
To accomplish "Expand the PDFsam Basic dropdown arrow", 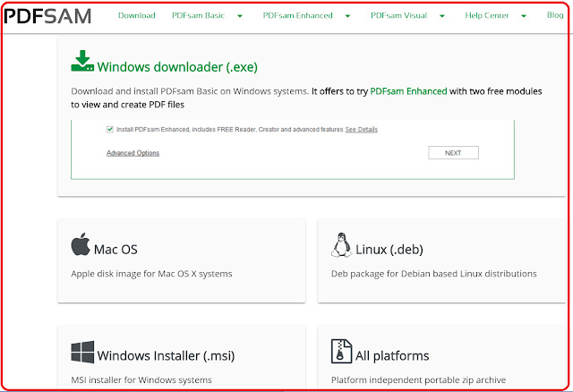I will coord(240,16).
